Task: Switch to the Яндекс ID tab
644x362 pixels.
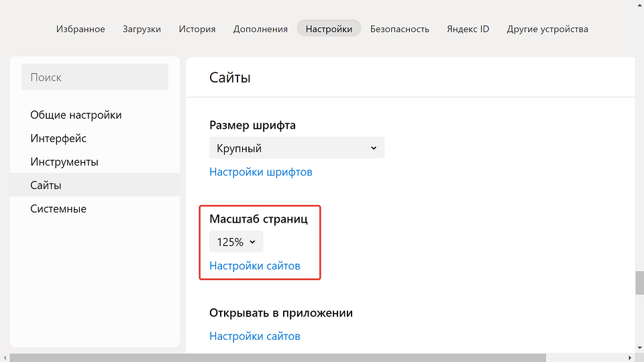Action: (x=468, y=29)
